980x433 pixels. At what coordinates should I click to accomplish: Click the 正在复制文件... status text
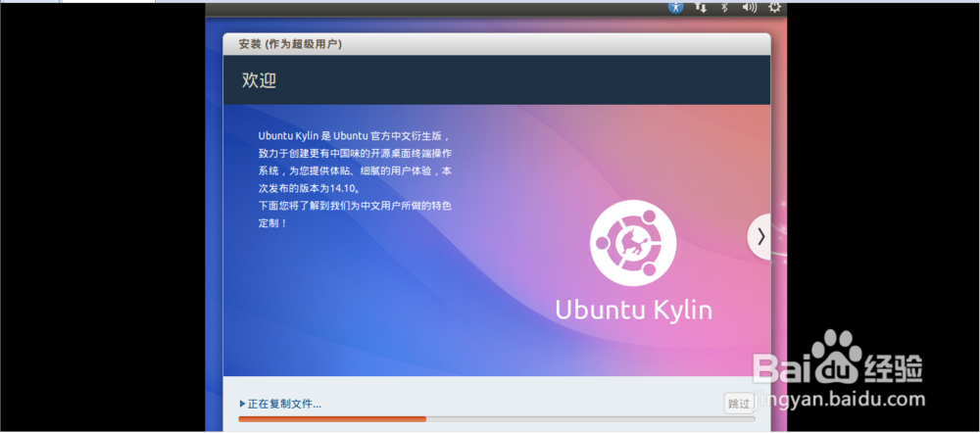(284, 405)
